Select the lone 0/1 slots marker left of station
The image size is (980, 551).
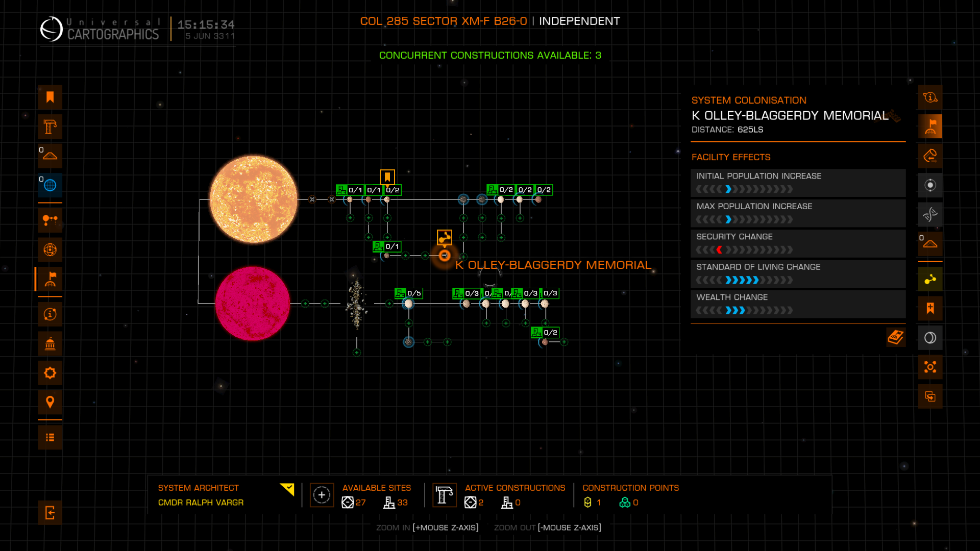click(x=386, y=246)
